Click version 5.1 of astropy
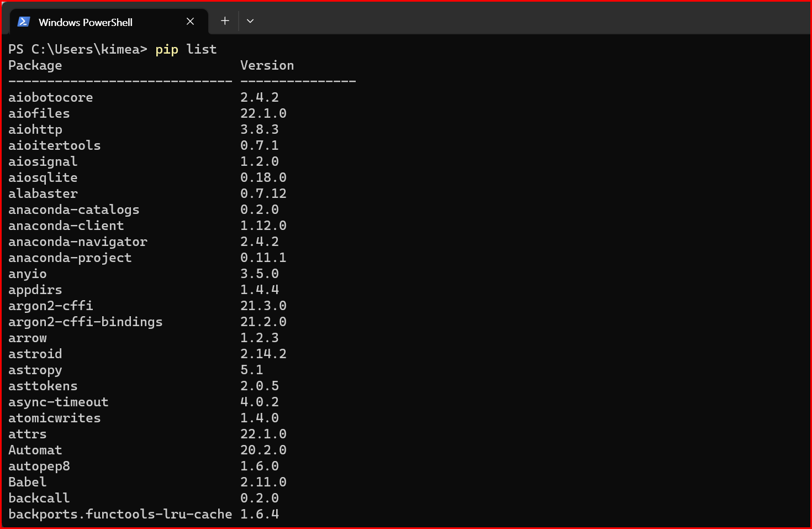This screenshot has height=529, width=812. click(x=251, y=370)
